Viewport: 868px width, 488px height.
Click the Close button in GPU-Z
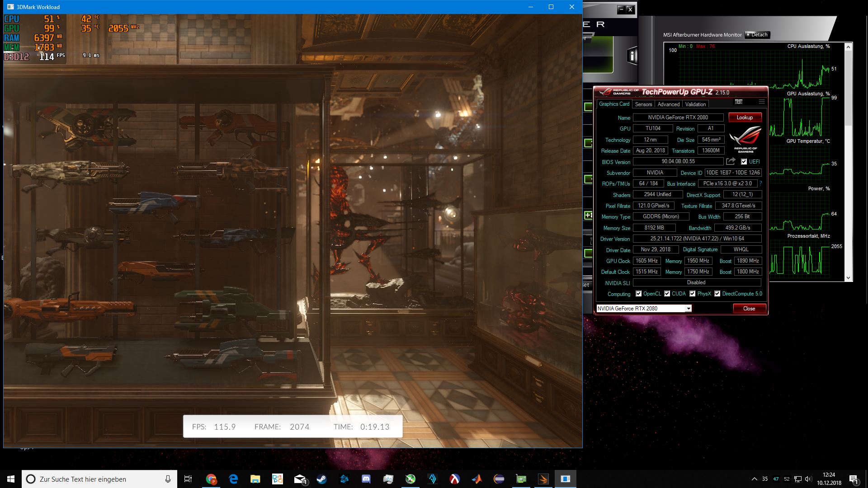(x=749, y=309)
